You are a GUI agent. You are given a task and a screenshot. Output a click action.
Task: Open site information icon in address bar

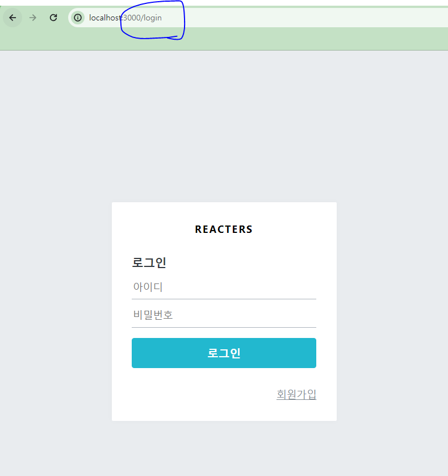[78, 18]
